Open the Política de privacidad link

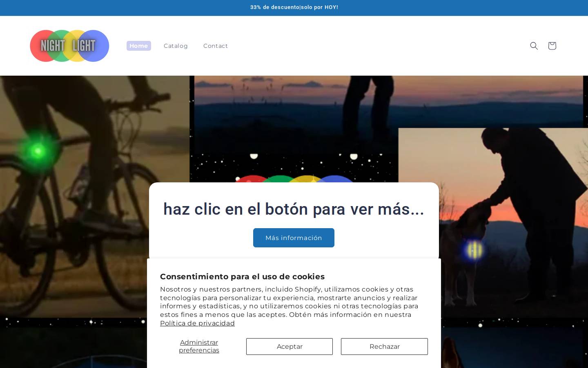pyautogui.click(x=197, y=323)
